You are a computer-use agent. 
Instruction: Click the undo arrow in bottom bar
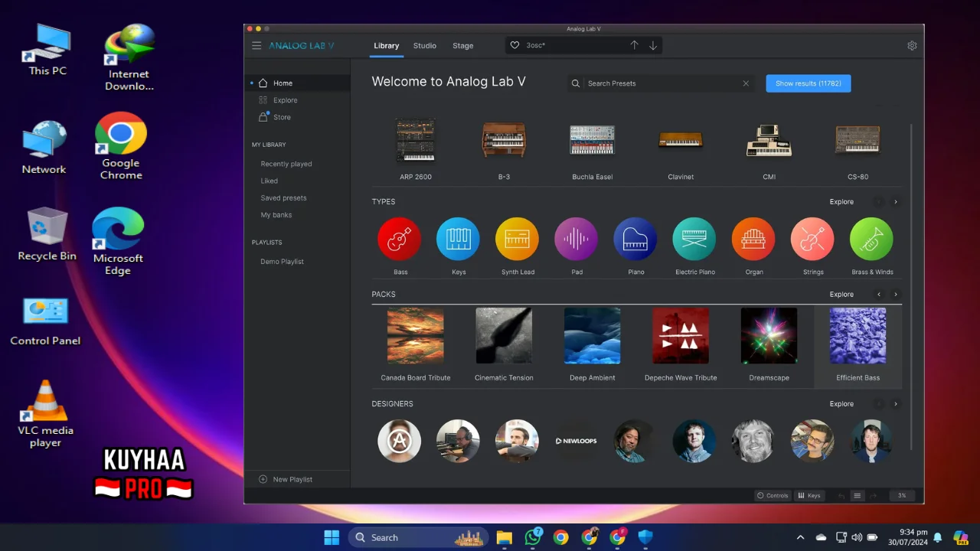[841, 496]
